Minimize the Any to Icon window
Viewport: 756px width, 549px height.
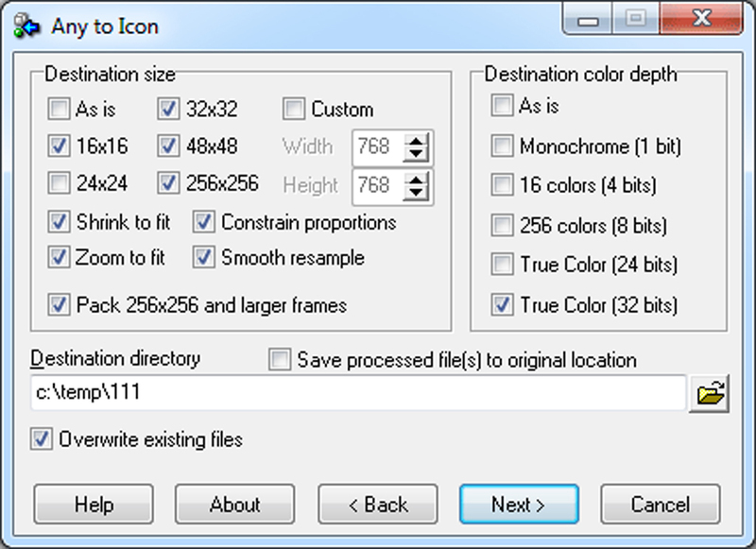(x=588, y=19)
